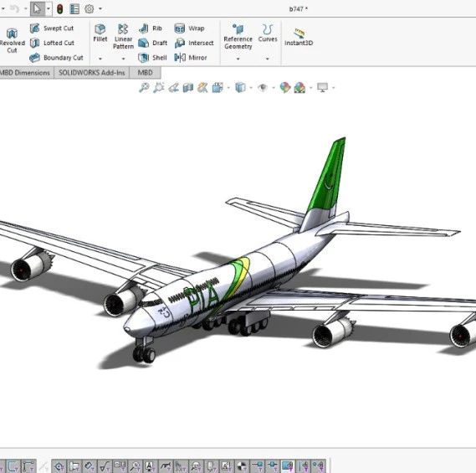This screenshot has width=476, height=473.
Task: Click the Zoom to Area icon
Action: pos(158,88)
